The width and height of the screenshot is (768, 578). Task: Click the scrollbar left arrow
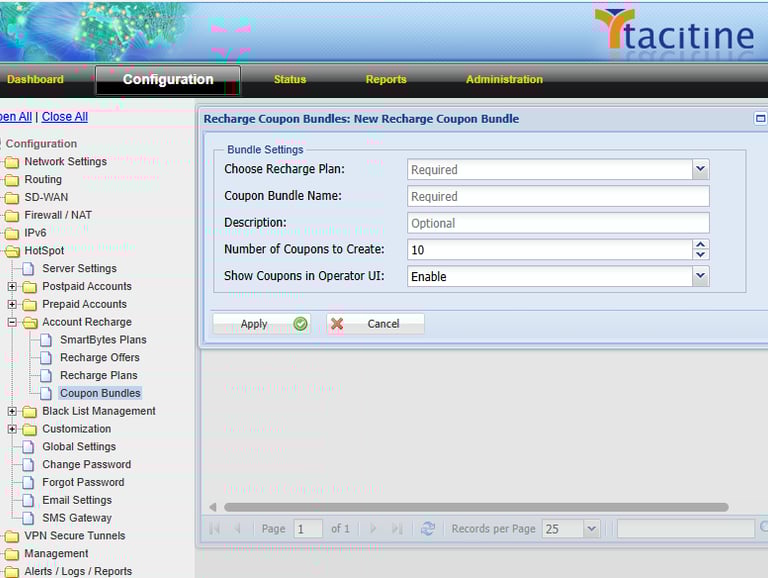tap(213, 507)
